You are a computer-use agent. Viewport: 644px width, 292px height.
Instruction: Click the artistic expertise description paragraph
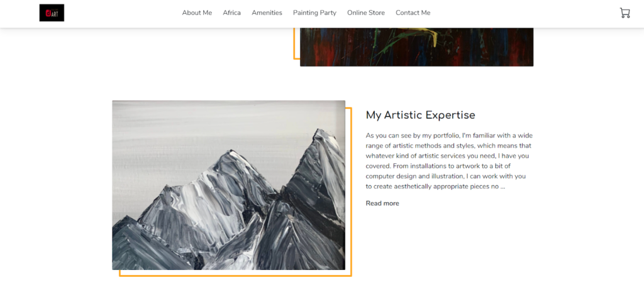point(449,161)
